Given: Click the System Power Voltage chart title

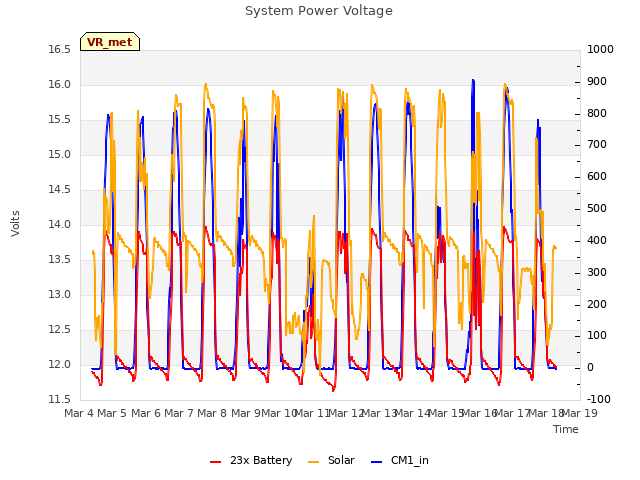Looking at the screenshot, I should (x=319, y=11).
